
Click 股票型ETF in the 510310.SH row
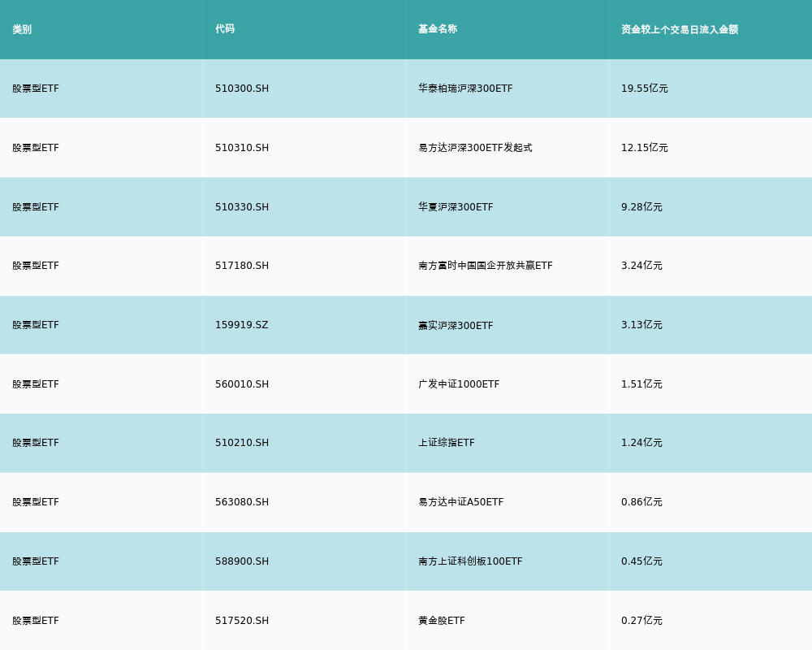[36, 148]
